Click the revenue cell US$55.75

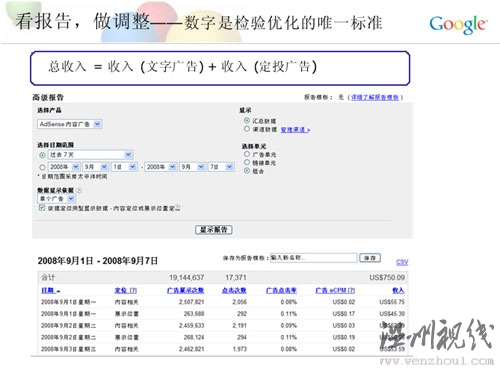(392, 302)
